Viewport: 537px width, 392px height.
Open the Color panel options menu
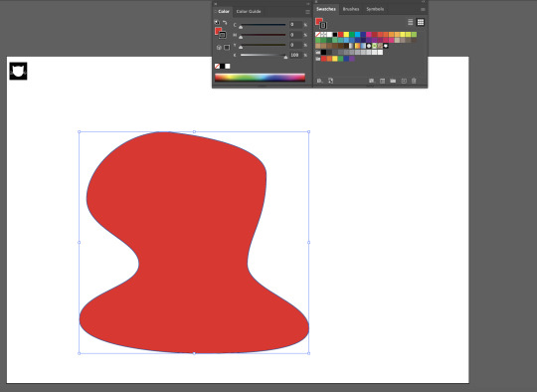pos(307,12)
